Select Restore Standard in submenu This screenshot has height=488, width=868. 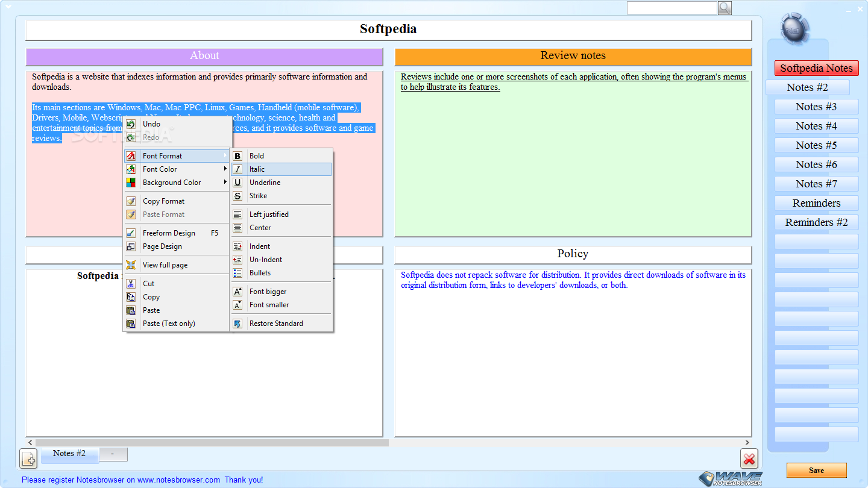[x=281, y=323]
